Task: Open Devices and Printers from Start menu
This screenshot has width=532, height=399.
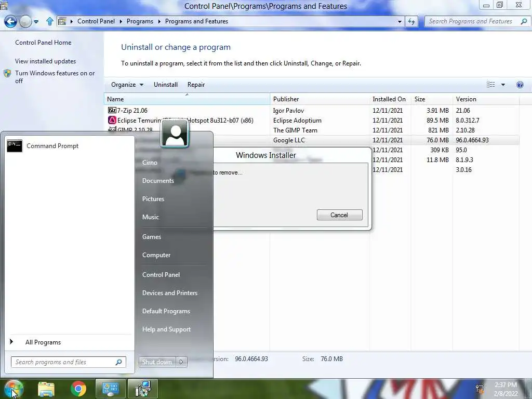Action: tap(170, 293)
